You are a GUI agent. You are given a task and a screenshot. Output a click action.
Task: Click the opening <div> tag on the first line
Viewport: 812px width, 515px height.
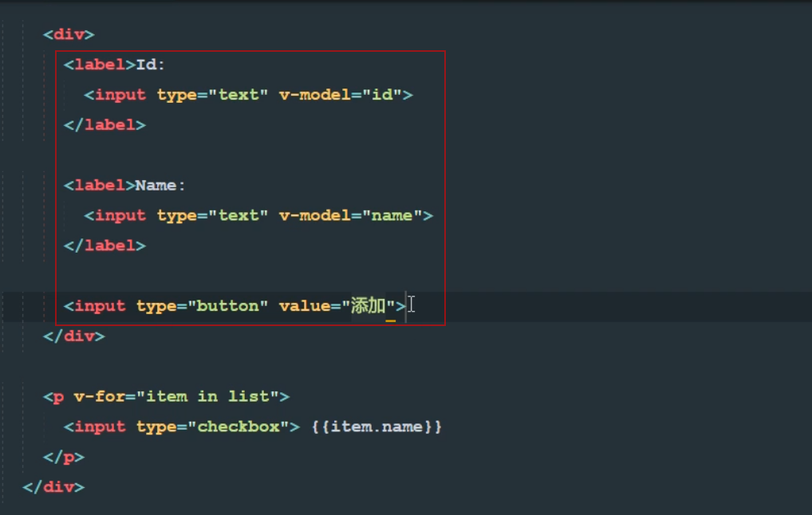(69, 34)
